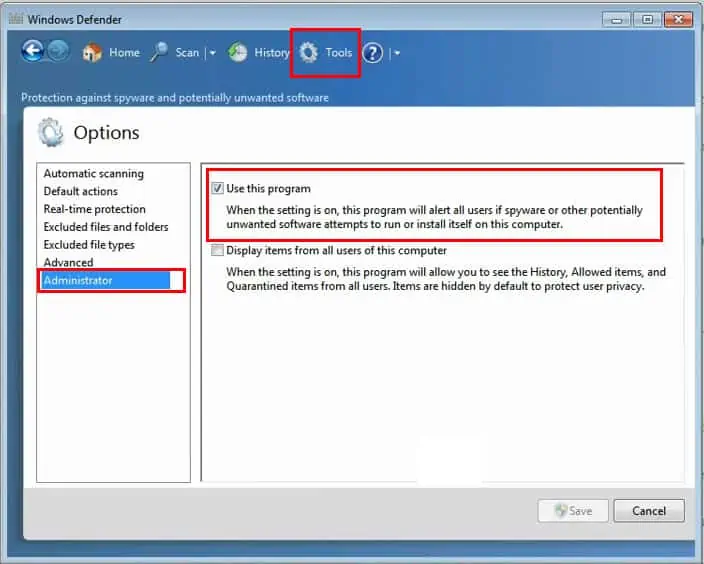Select Excluded files and folders
Image resolution: width=704 pixels, height=564 pixels.
pos(106,227)
